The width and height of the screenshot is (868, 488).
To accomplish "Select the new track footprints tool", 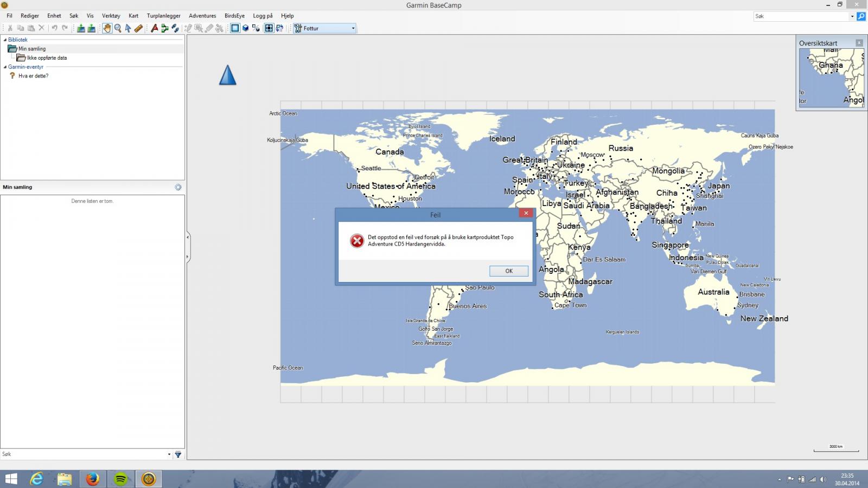I will [x=175, y=28].
